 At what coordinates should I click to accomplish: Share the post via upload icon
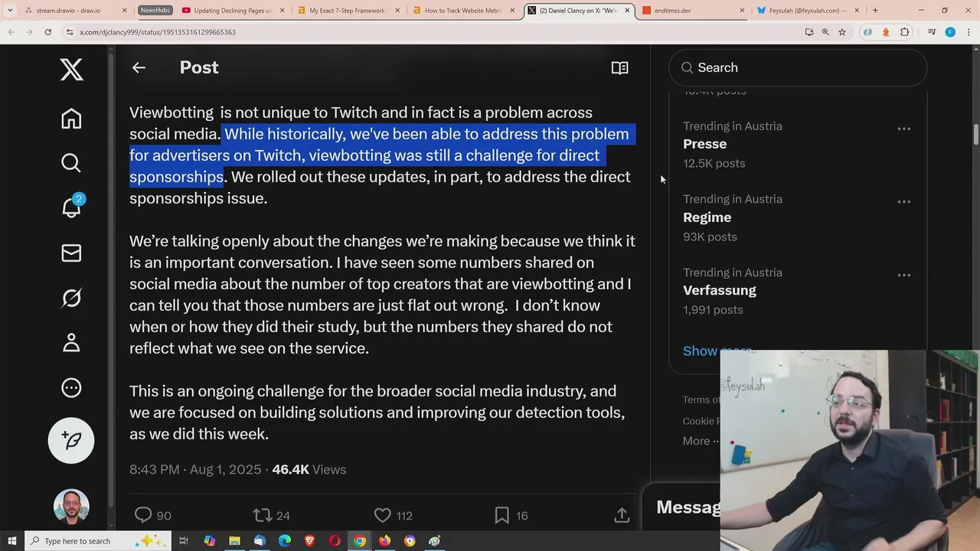pos(622,515)
